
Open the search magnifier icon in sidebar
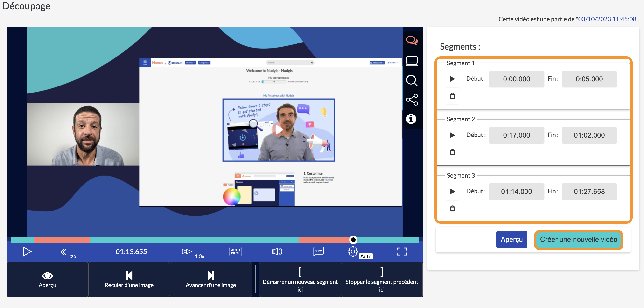pos(412,81)
